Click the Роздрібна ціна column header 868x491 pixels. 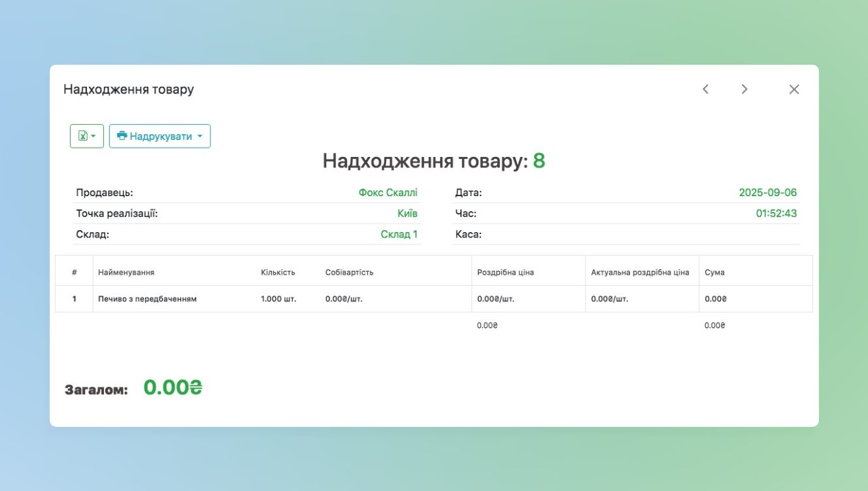tap(505, 273)
